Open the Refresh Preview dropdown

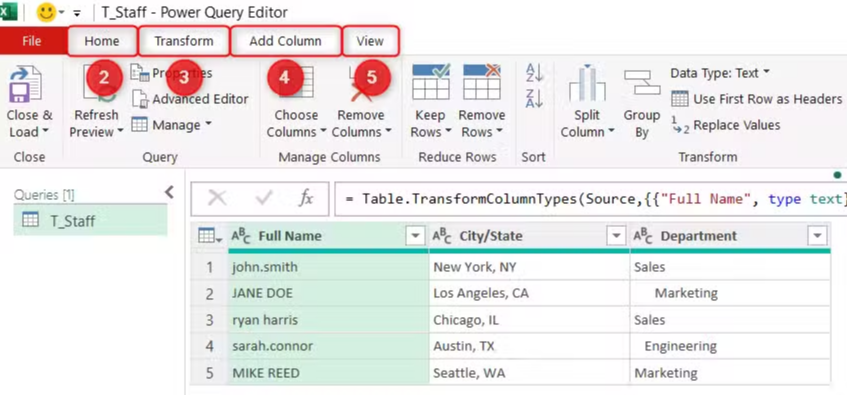pyautogui.click(x=120, y=132)
